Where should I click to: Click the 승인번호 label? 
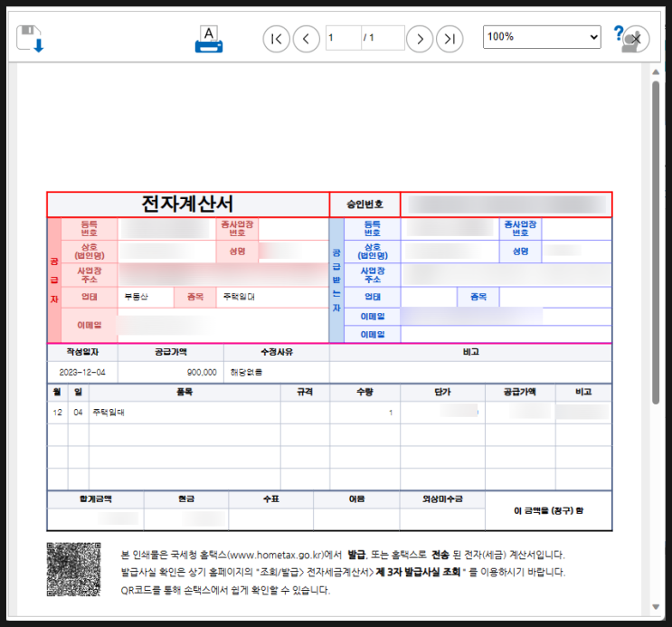point(364,204)
